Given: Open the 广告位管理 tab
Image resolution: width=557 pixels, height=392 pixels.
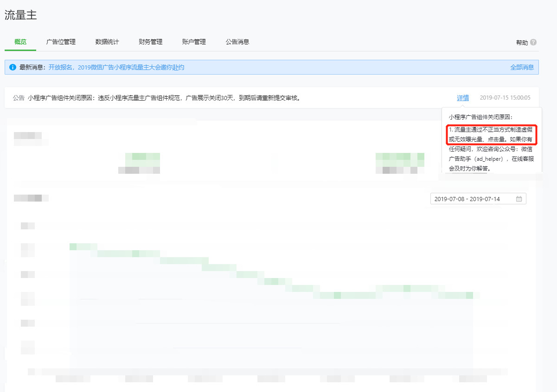Looking at the screenshot, I should click(x=61, y=42).
